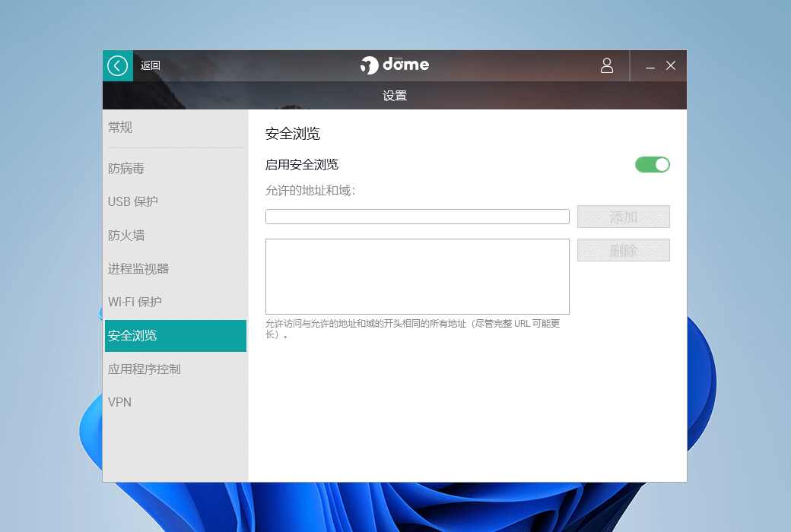Image resolution: width=791 pixels, height=532 pixels.
Task: Click the 返回 label text
Action: coord(151,66)
